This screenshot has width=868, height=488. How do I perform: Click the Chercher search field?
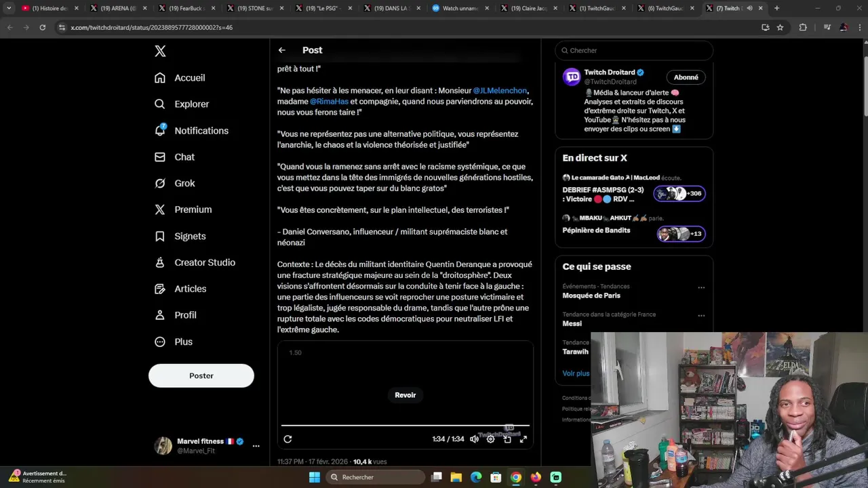[x=634, y=50]
